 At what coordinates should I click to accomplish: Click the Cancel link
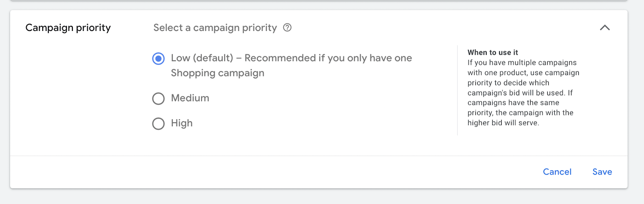click(557, 172)
